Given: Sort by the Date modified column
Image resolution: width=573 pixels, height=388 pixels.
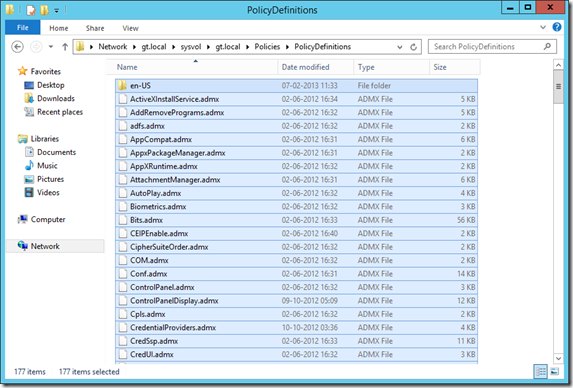Looking at the screenshot, I should coord(316,67).
